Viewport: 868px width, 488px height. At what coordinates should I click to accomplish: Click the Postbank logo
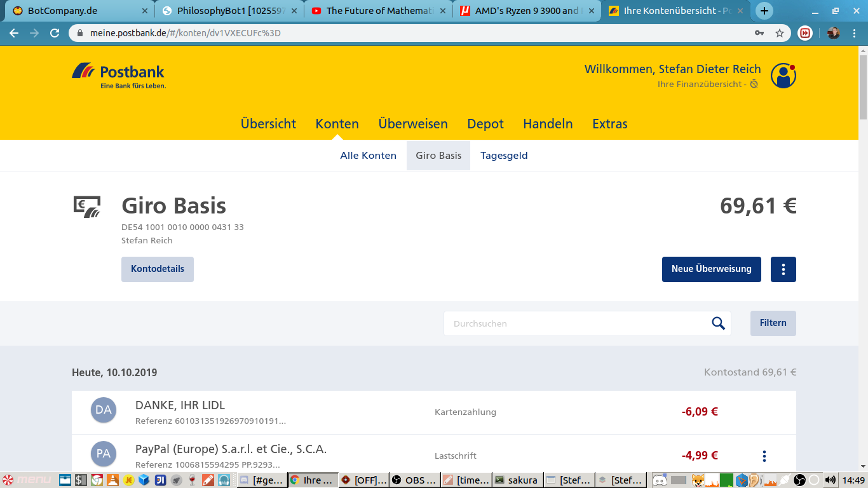(x=118, y=75)
